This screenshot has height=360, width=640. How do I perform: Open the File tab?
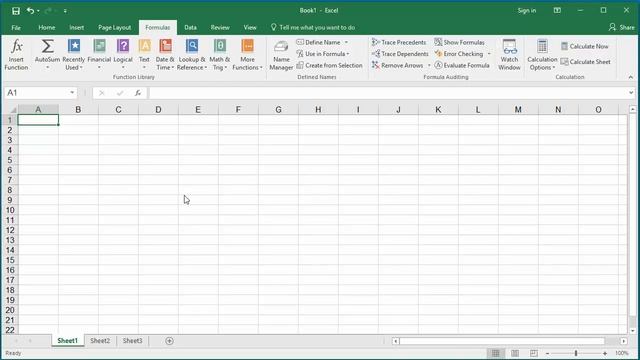point(16,28)
